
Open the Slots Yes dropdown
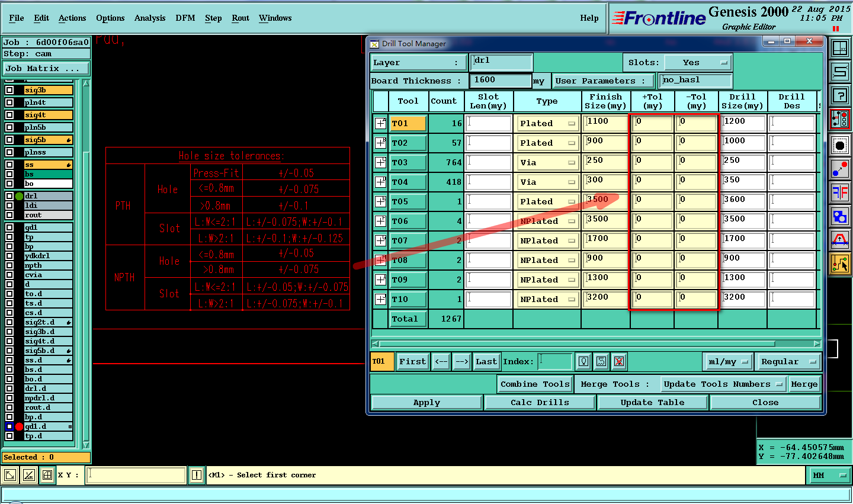pyautogui.click(x=698, y=62)
